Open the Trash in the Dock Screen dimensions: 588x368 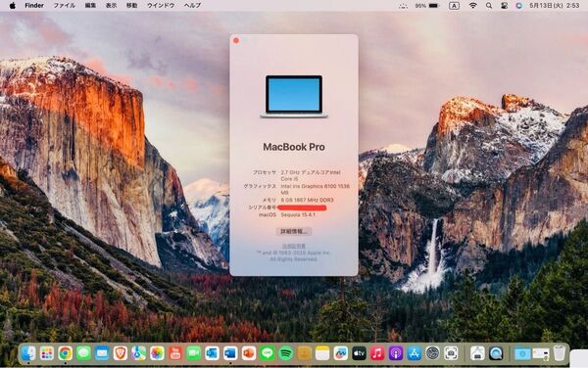click(x=560, y=353)
